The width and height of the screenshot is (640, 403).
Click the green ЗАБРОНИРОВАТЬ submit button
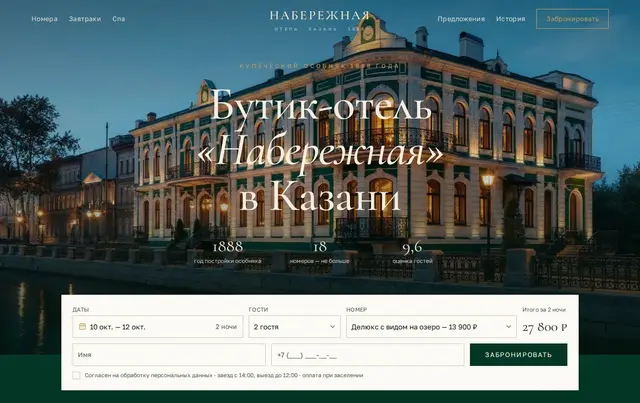518,354
